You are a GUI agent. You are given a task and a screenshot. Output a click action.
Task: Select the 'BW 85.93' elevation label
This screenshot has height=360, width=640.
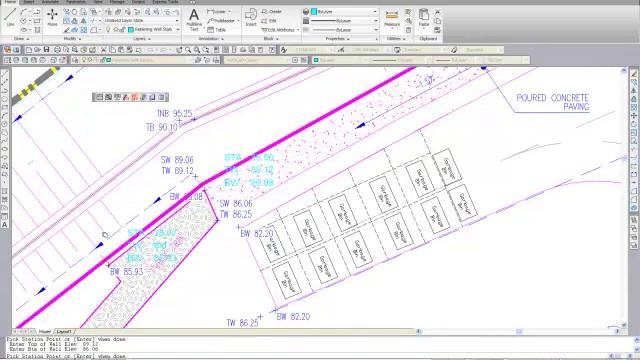coord(127,272)
